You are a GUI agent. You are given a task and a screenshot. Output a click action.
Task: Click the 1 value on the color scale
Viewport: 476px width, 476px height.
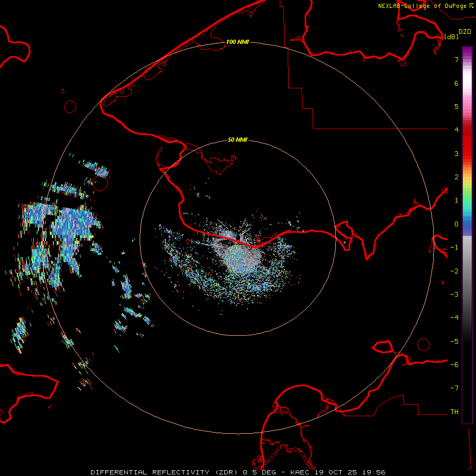(x=456, y=200)
